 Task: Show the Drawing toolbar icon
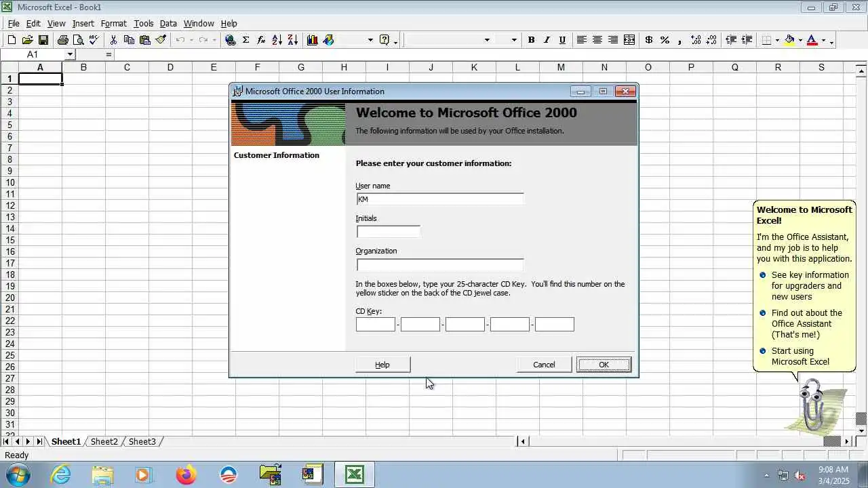[x=328, y=40]
